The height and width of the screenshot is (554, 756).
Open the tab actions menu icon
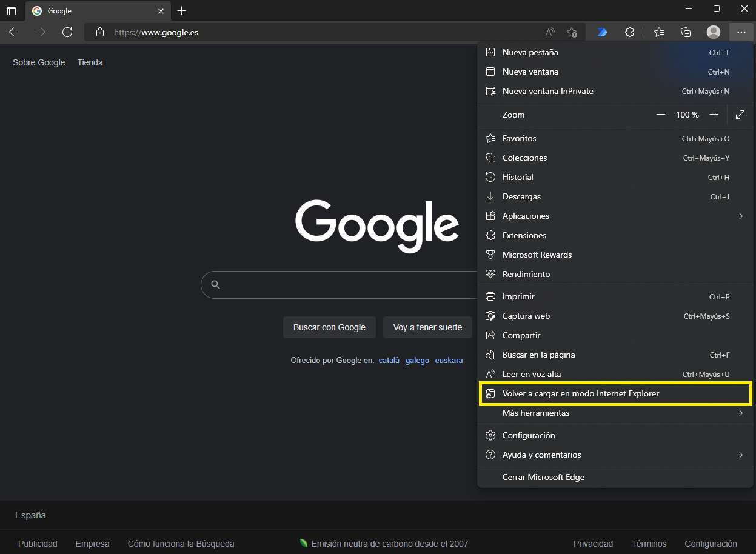point(12,11)
